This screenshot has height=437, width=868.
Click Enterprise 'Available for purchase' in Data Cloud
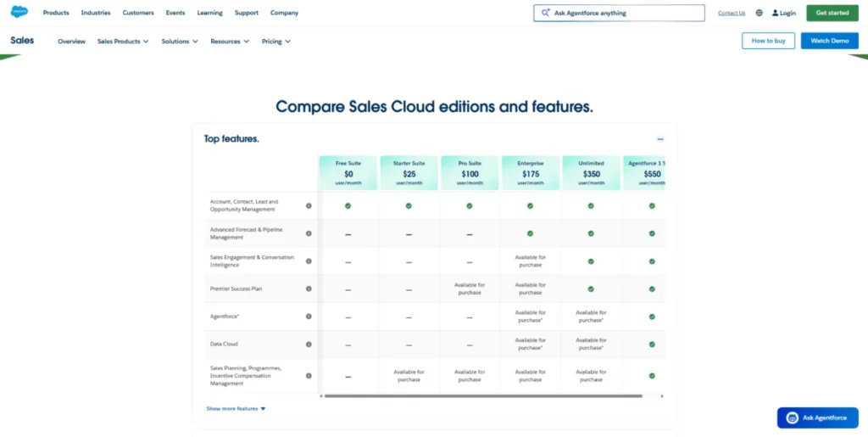pos(531,344)
